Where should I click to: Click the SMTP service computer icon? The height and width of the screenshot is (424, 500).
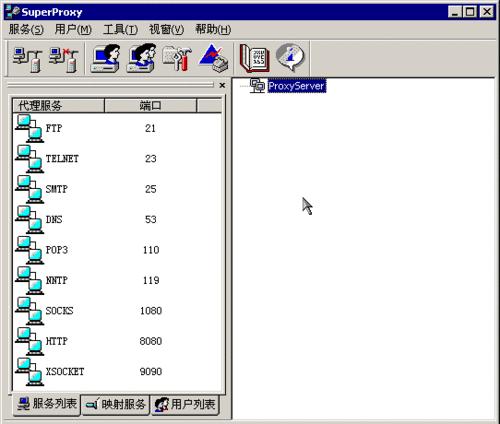(29, 189)
